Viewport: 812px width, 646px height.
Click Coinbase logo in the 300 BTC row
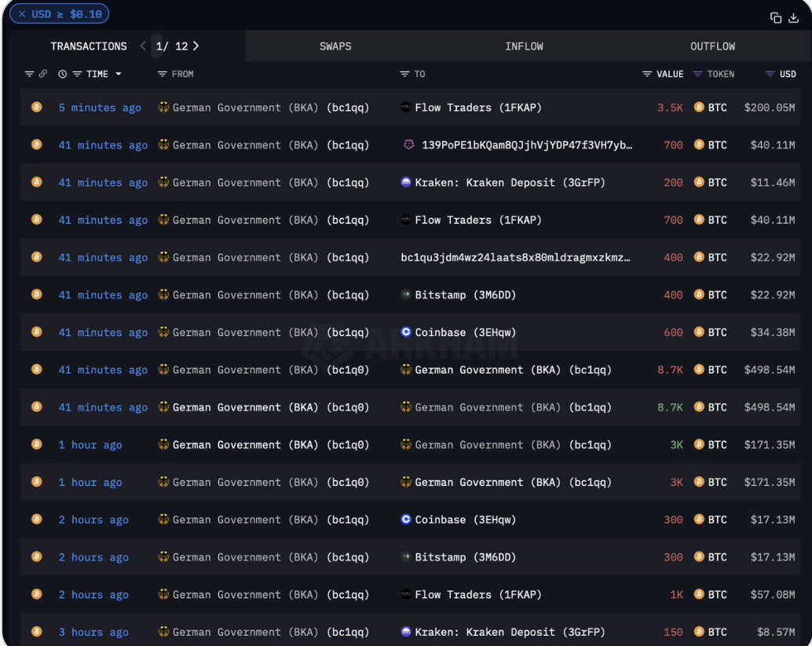tap(406, 519)
